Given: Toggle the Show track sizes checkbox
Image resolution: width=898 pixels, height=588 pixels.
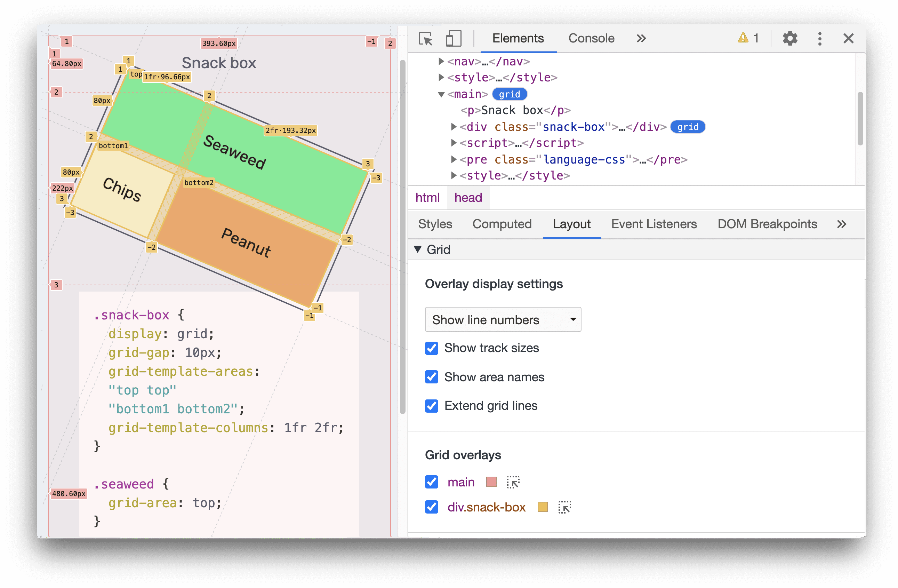Looking at the screenshot, I should (431, 347).
